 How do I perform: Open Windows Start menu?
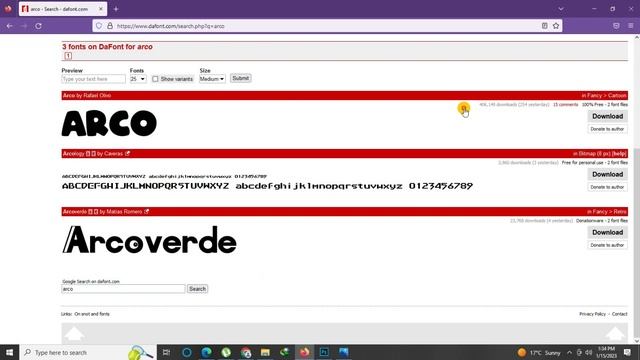point(9,352)
